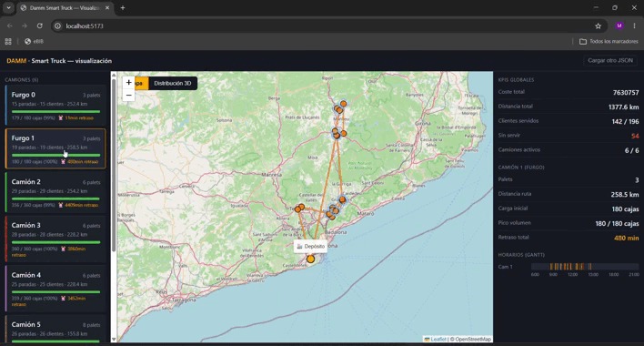Image resolution: width=644 pixels, height=346 pixels.
Task: Click the browser reload icon
Action: pyautogui.click(x=40, y=25)
